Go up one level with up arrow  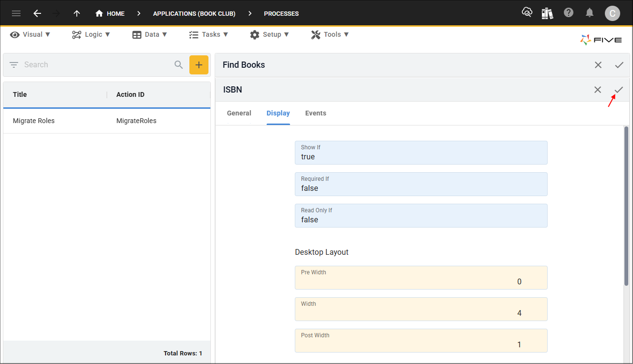[77, 13]
